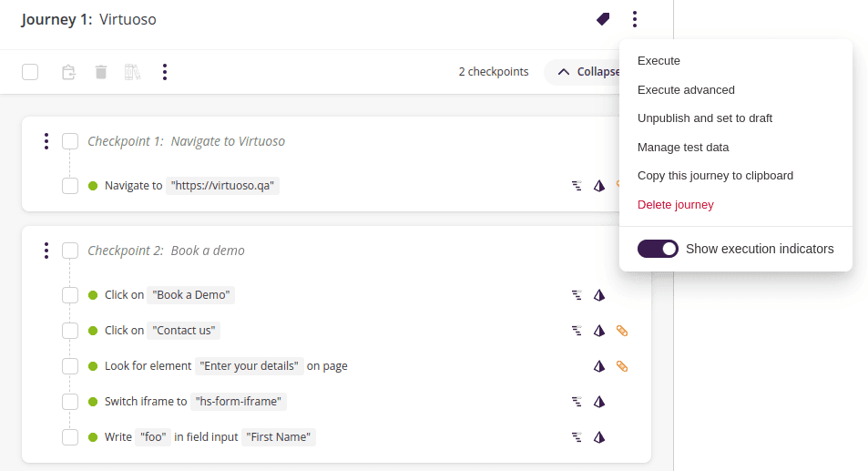Click Checkpoint 1 title Navigate to Virtuoso

[x=228, y=141]
